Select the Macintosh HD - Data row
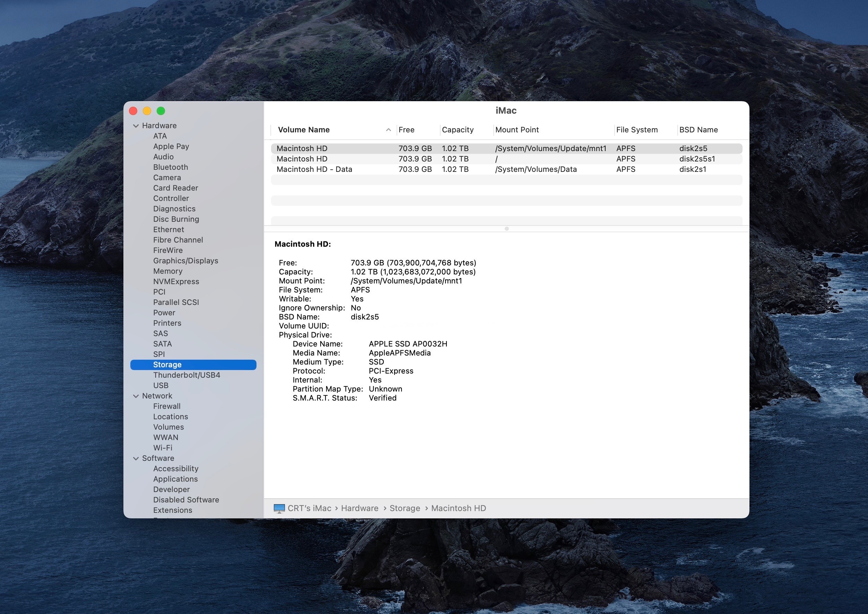This screenshot has width=868, height=614. (506, 169)
